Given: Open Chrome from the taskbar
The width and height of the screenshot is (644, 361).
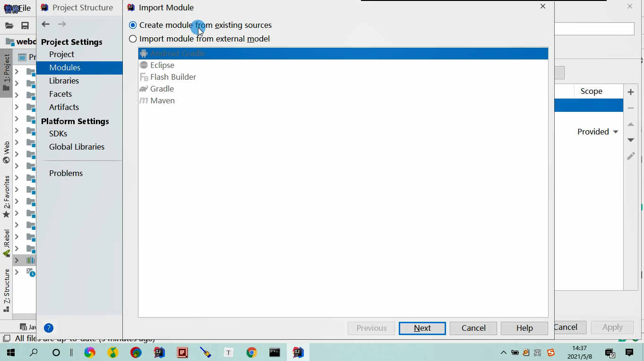Looking at the screenshot, I should point(251,353).
